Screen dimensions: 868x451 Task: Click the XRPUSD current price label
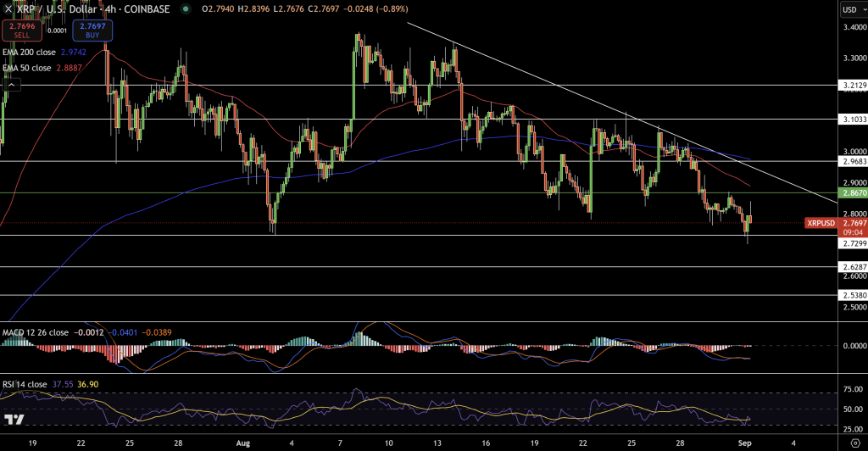pos(821,223)
